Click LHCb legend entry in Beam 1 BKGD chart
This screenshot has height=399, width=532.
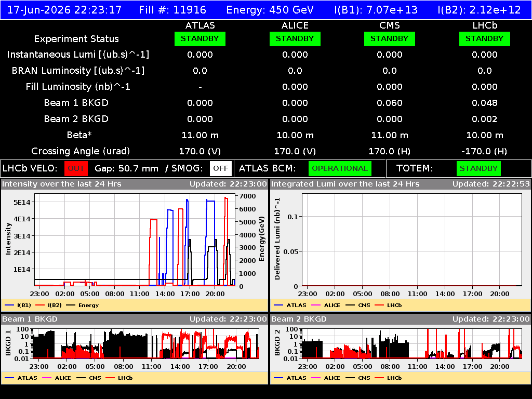[x=119, y=378]
